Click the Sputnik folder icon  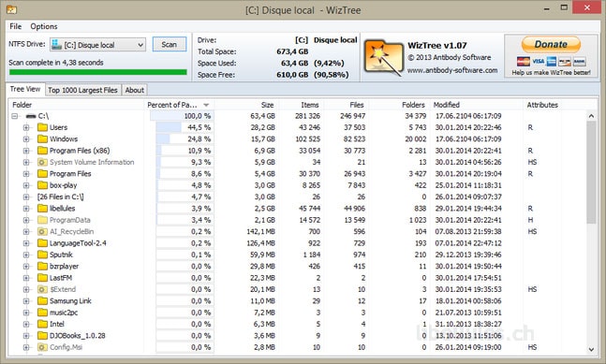coord(42,255)
